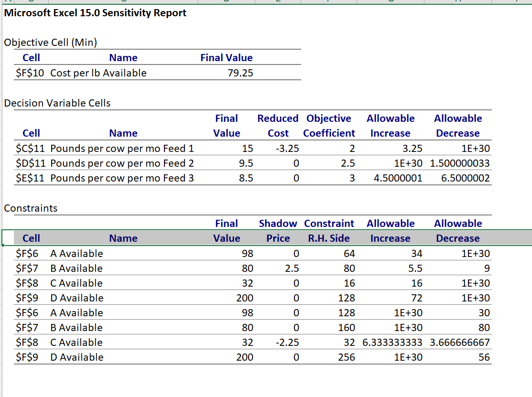Click the shadow price value -2.25

click(x=287, y=343)
